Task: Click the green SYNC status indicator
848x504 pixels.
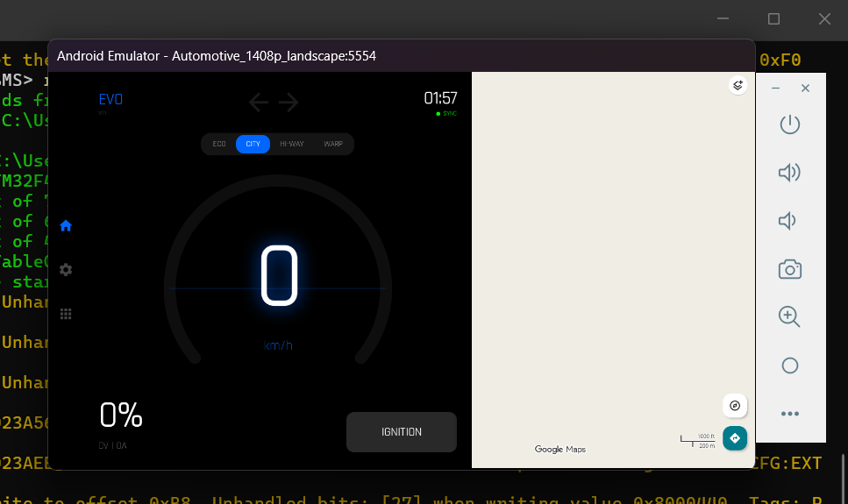Action: [446, 114]
